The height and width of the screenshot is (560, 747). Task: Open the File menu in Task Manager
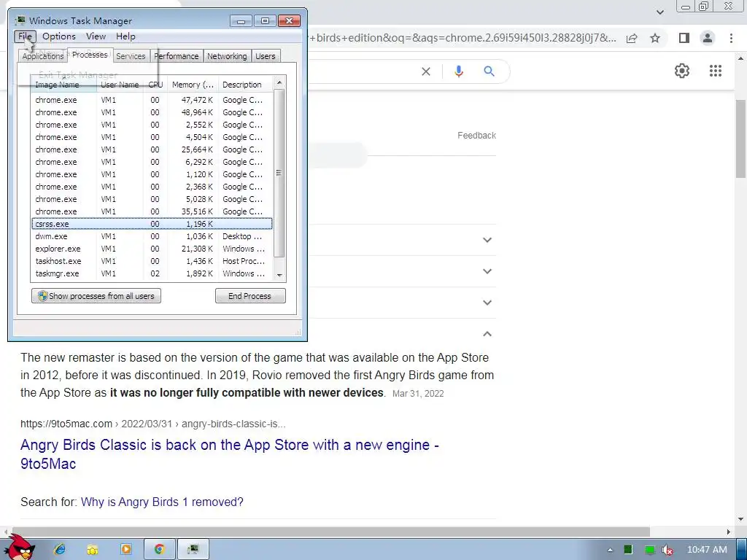pos(25,36)
